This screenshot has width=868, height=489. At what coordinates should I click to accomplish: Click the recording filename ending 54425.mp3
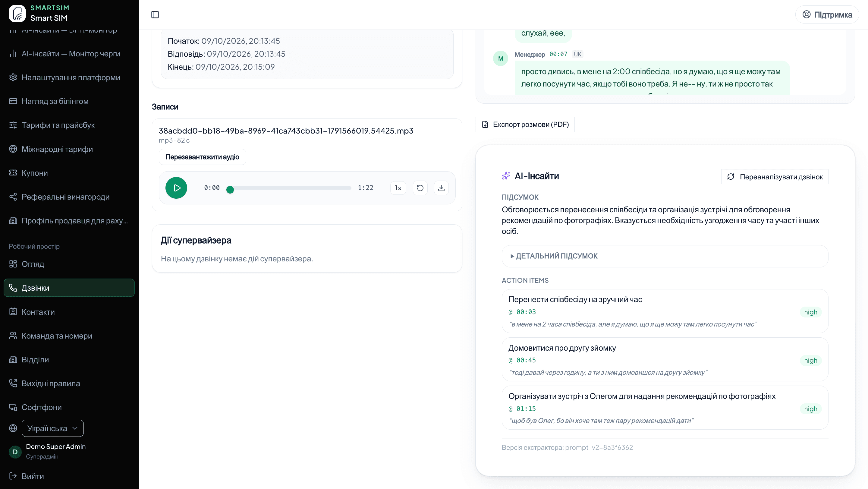pyautogui.click(x=286, y=131)
